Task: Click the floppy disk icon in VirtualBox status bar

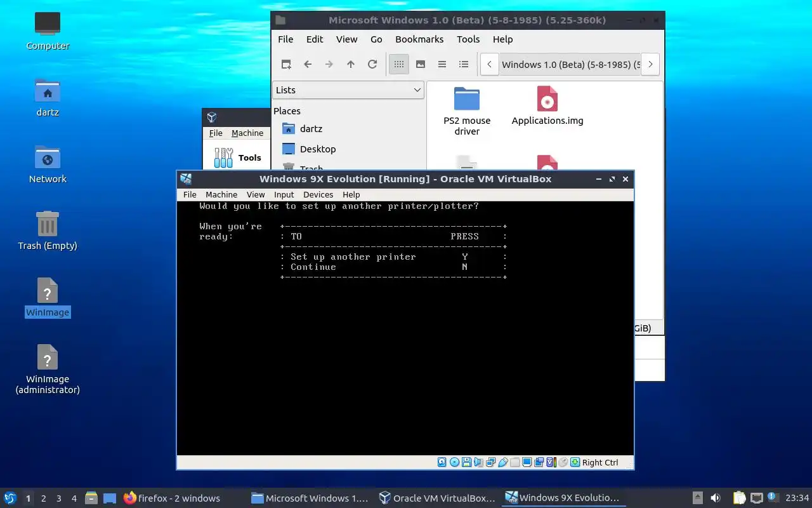Action: click(466, 462)
